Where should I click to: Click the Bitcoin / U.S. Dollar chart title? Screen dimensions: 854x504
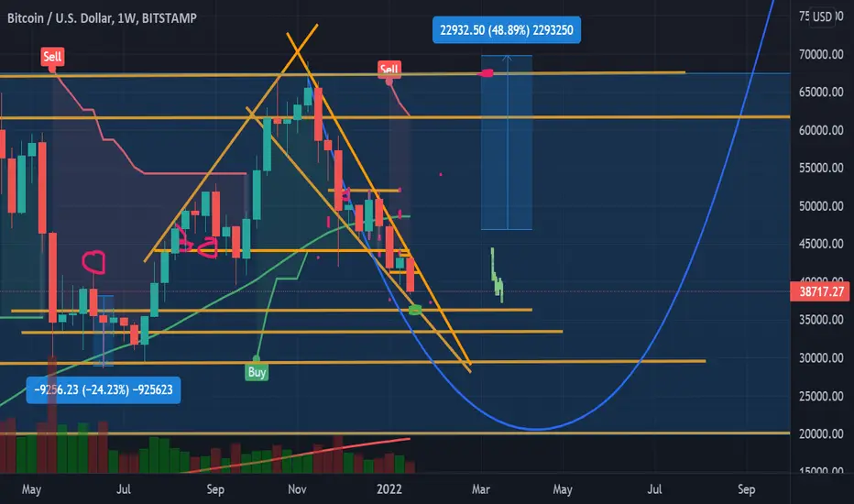[102, 18]
